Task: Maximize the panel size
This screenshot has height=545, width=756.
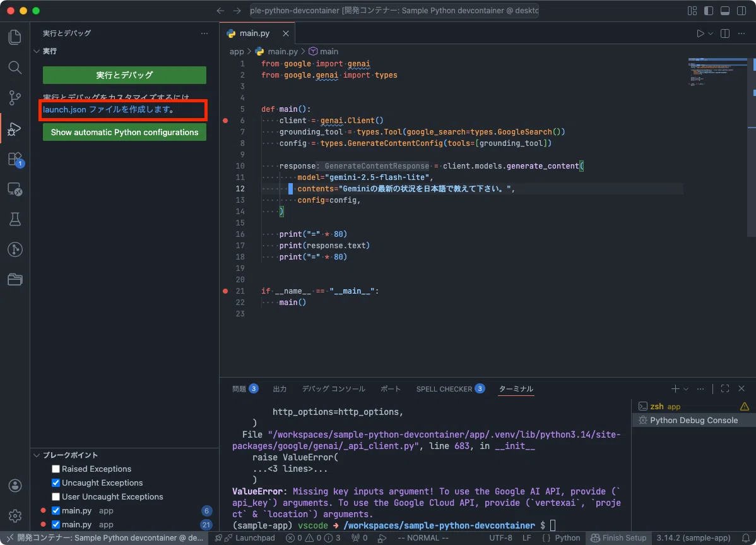Action: pyautogui.click(x=725, y=389)
